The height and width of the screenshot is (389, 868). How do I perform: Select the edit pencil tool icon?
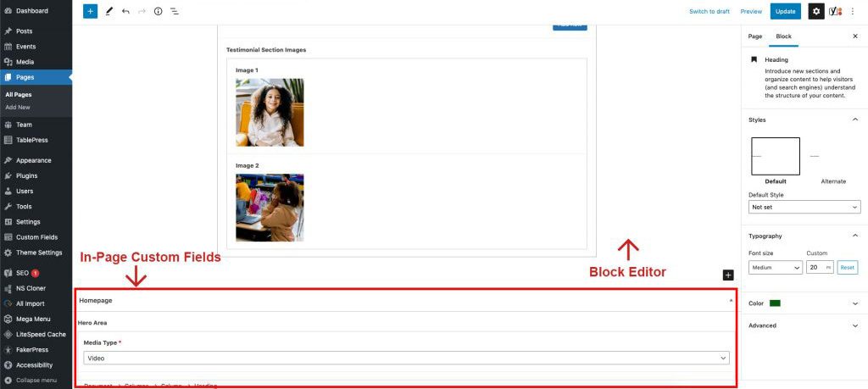tap(109, 11)
